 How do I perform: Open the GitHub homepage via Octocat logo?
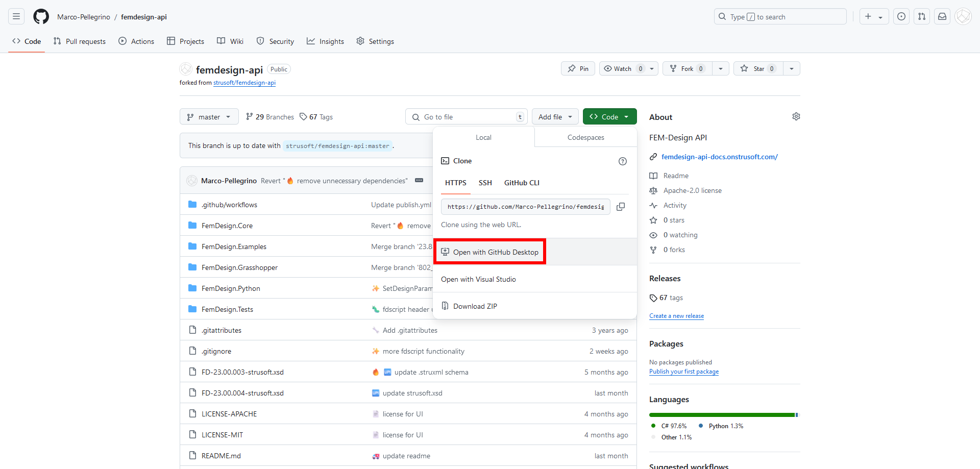pos(41,17)
